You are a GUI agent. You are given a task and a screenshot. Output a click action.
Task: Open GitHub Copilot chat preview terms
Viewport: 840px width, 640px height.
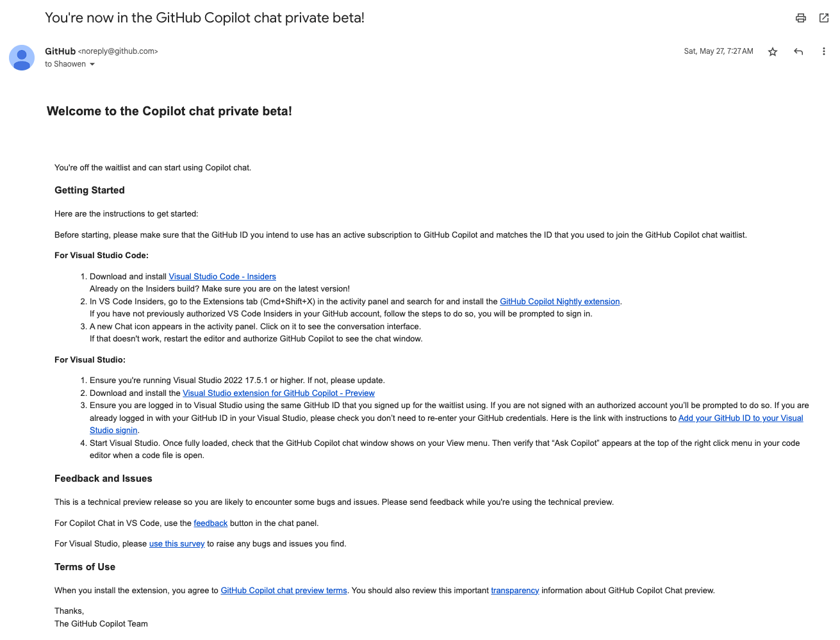[x=284, y=591]
